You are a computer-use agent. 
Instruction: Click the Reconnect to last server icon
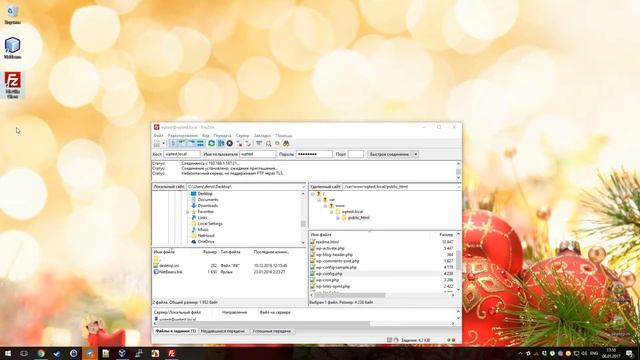248,144
